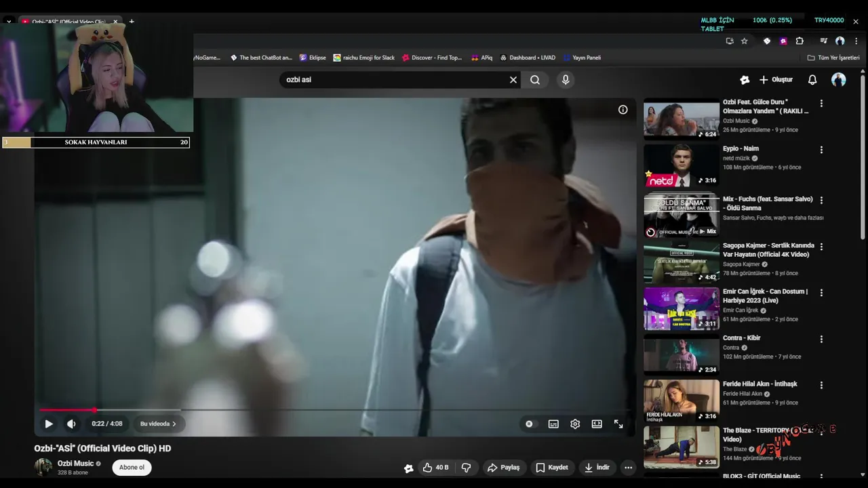Like the video showing 40 B
The image size is (868, 488).
pyautogui.click(x=435, y=468)
